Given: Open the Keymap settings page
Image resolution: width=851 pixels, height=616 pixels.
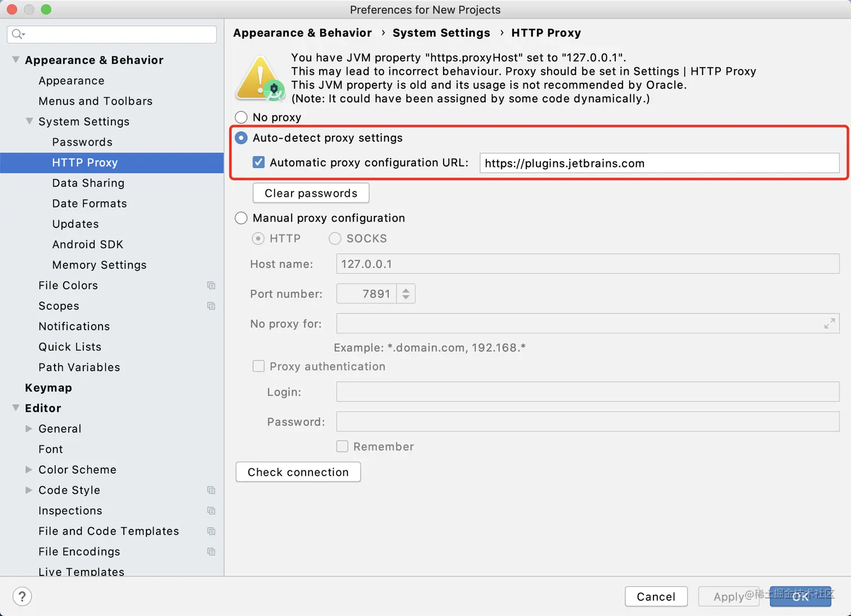Looking at the screenshot, I should point(48,388).
